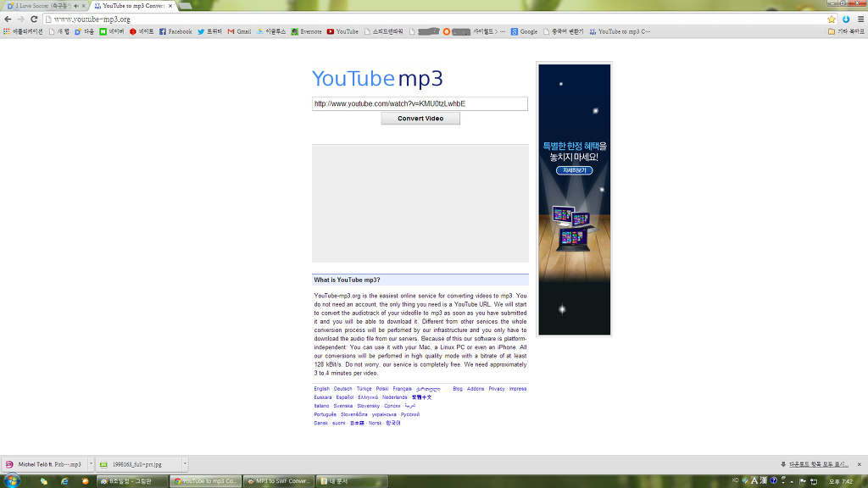This screenshot has height=488, width=868.
Task: Click the Windows 8 laptops ad banner
Action: click(574, 199)
